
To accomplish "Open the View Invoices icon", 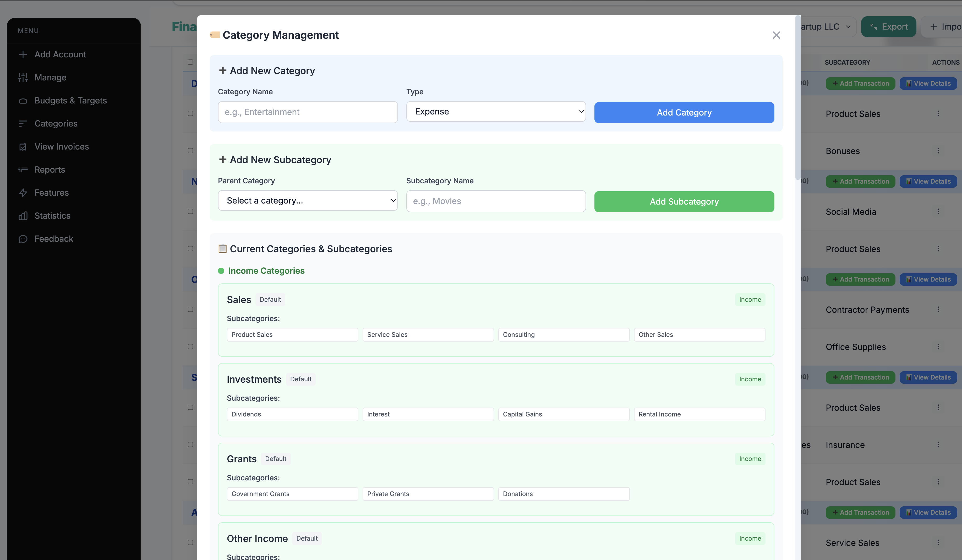I will point(23,147).
